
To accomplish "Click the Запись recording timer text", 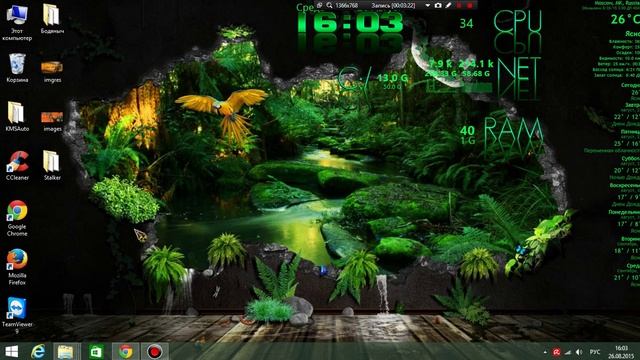I will (x=393, y=5).
